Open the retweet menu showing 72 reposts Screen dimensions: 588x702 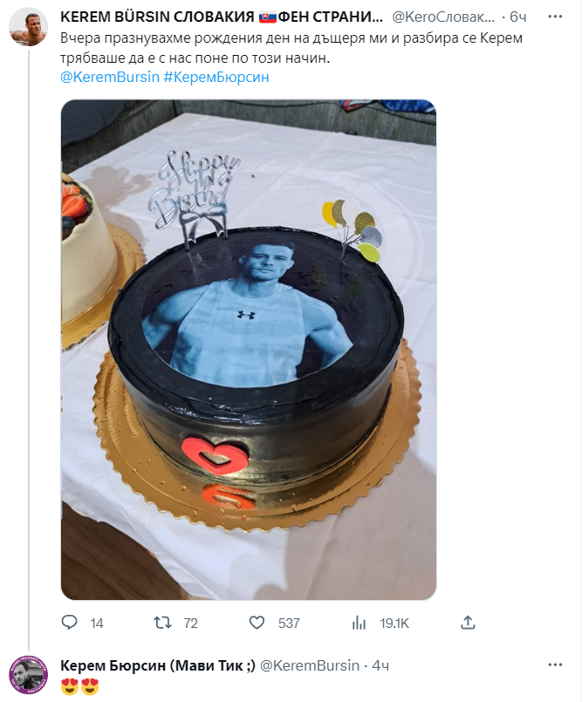162,623
